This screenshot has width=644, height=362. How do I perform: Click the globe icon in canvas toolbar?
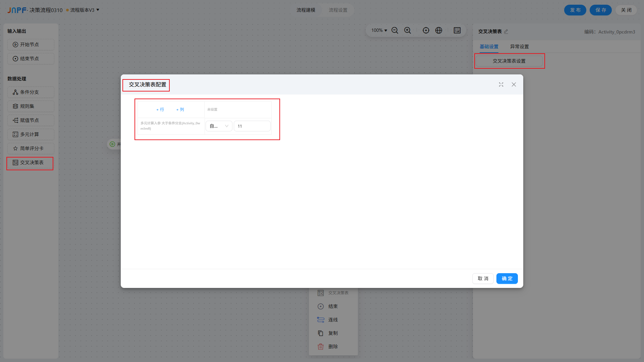tap(439, 31)
